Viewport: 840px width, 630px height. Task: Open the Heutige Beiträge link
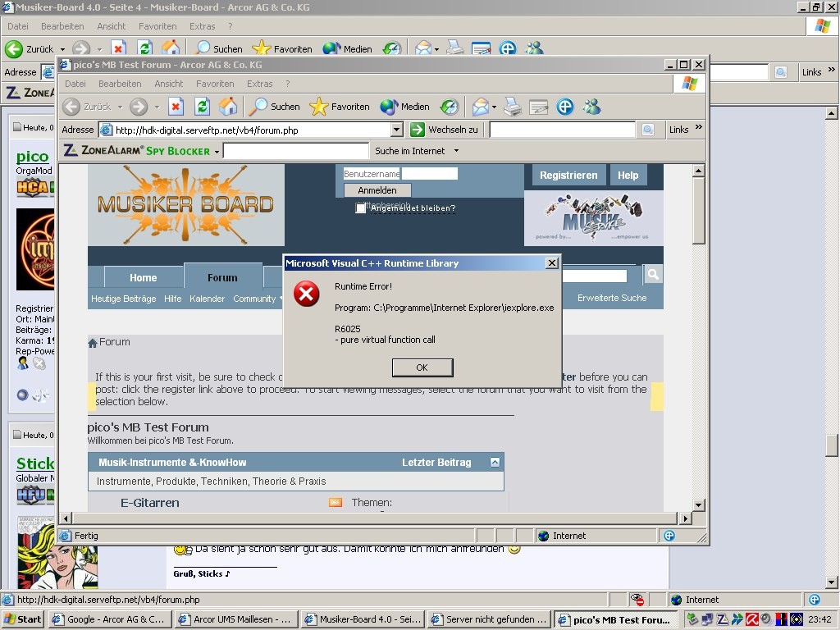tap(123, 299)
